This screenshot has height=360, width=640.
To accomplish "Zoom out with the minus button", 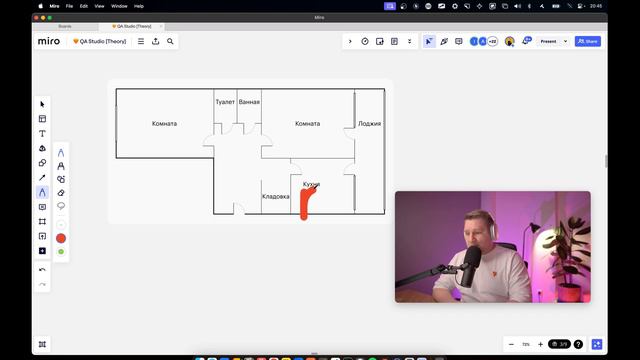I will [511, 344].
